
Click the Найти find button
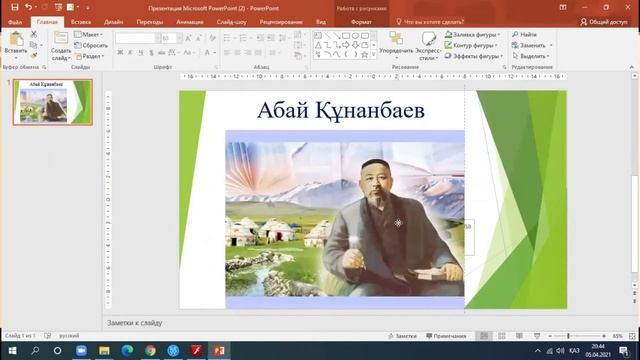pyautogui.click(x=524, y=35)
